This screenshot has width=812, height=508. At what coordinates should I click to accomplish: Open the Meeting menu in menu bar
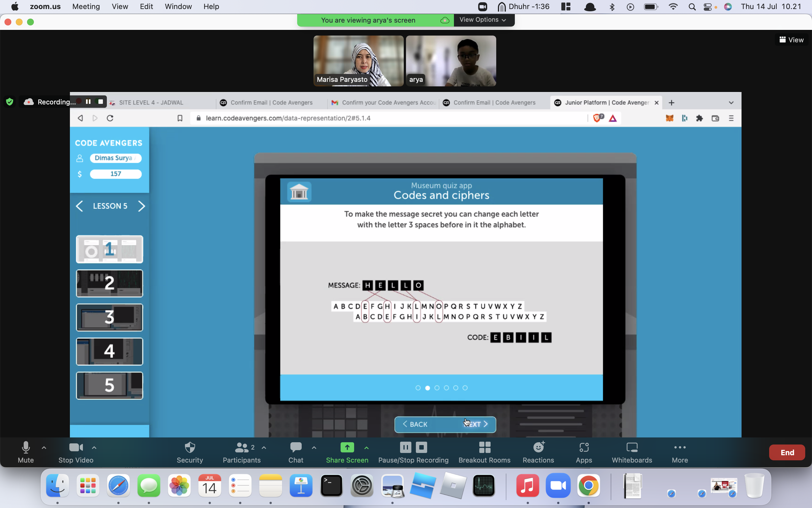(86, 6)
